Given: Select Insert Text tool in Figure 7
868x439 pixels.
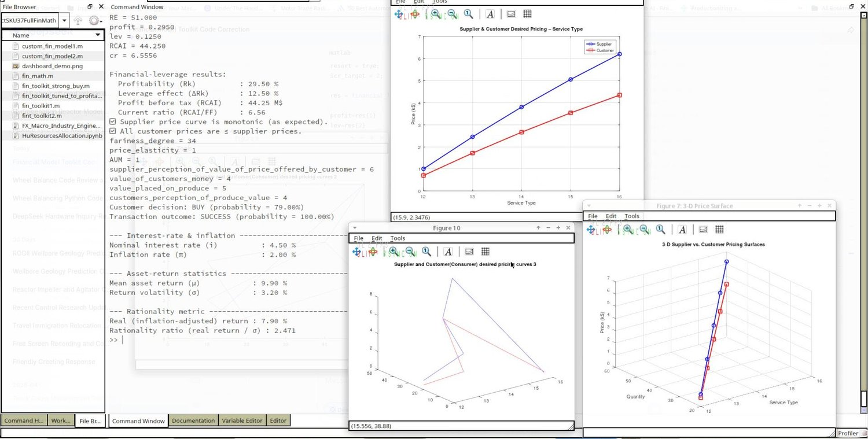Looking at the screenshot, I should click(682, 230).
